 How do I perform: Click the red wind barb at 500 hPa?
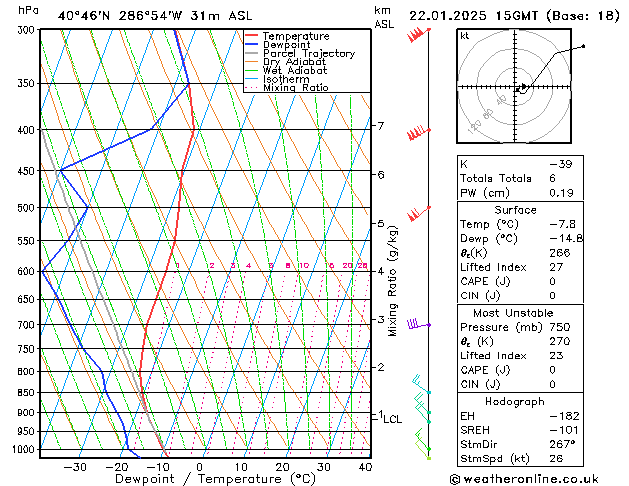tap(419, 213)
